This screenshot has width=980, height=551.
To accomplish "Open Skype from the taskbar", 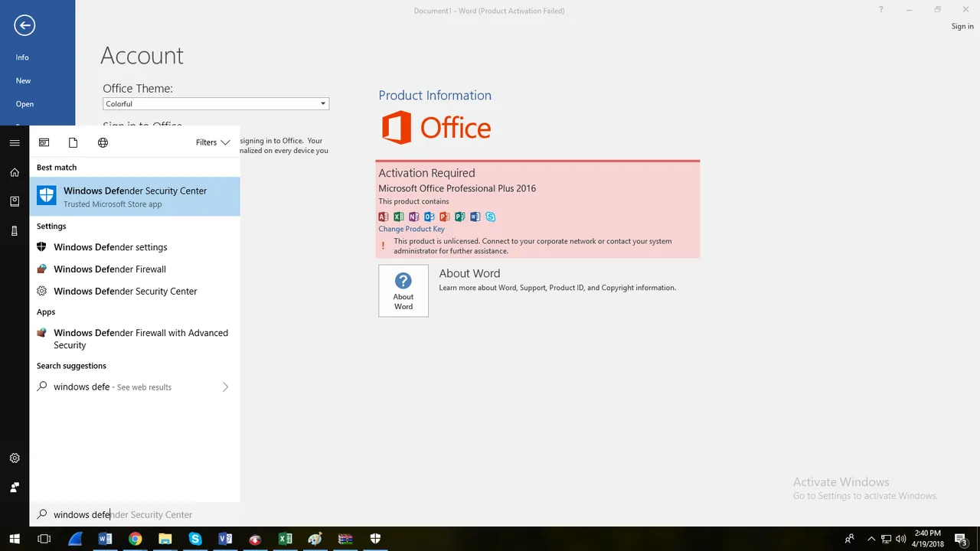I will point(195,539).
